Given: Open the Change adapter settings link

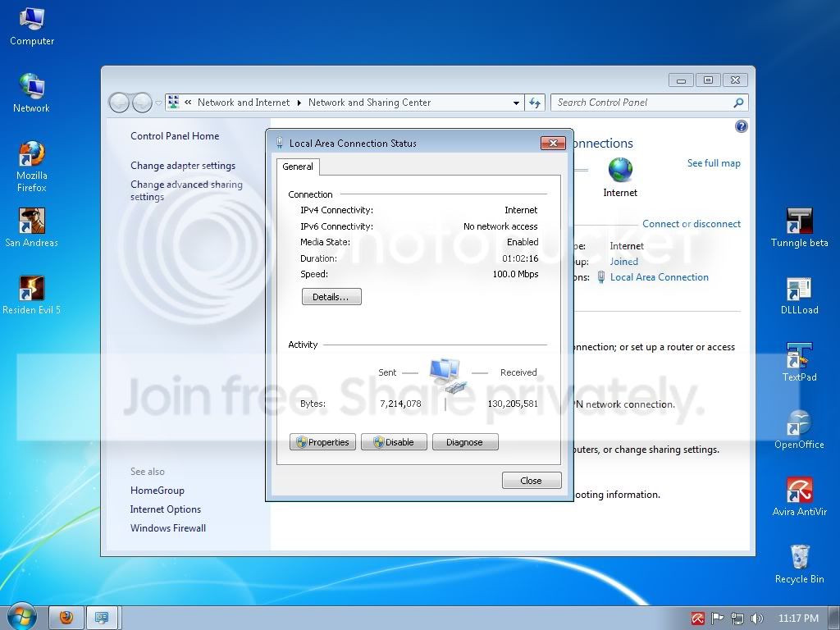Looking at the screenshot, I should tap(183, 166).
